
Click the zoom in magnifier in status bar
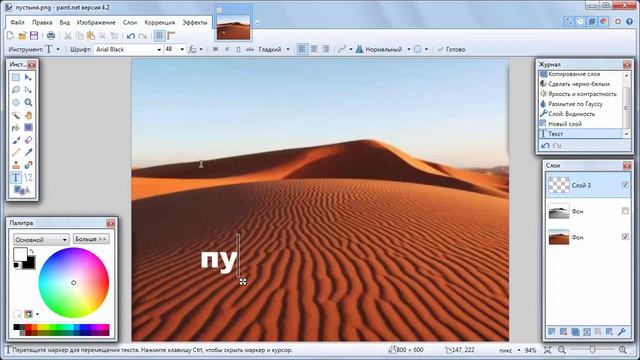click(622, 350)
